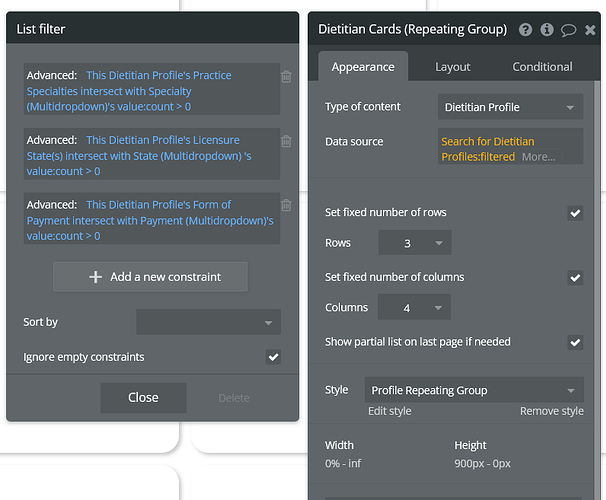Delete the Form of Payment constraint via trash icon

(x=286, y=205)
